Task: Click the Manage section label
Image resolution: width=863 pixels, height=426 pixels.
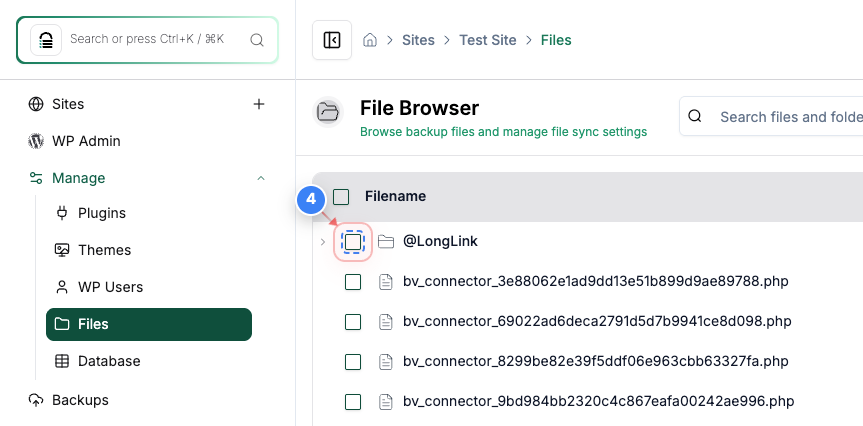Action: click(x=79, y=178)
